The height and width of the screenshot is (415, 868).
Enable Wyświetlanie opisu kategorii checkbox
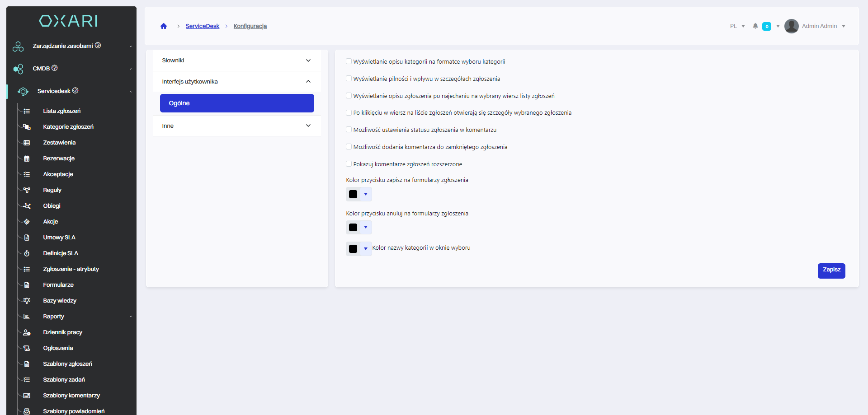click(349, 61)
